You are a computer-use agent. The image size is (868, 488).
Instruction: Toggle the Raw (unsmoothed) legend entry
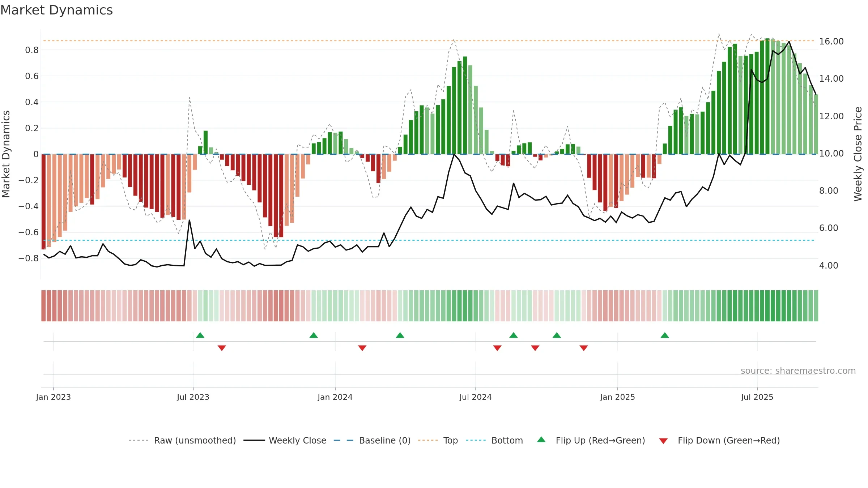click(x=182, y=440)
